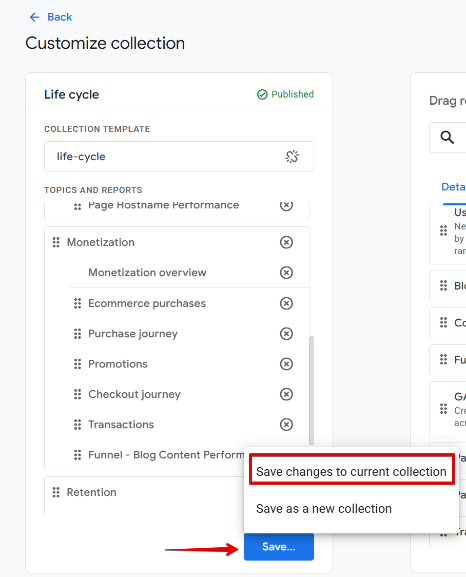Remove Monetization overview report via X icon
The width and height of the screenshot is (466, 577).
[x=286, y=273]
